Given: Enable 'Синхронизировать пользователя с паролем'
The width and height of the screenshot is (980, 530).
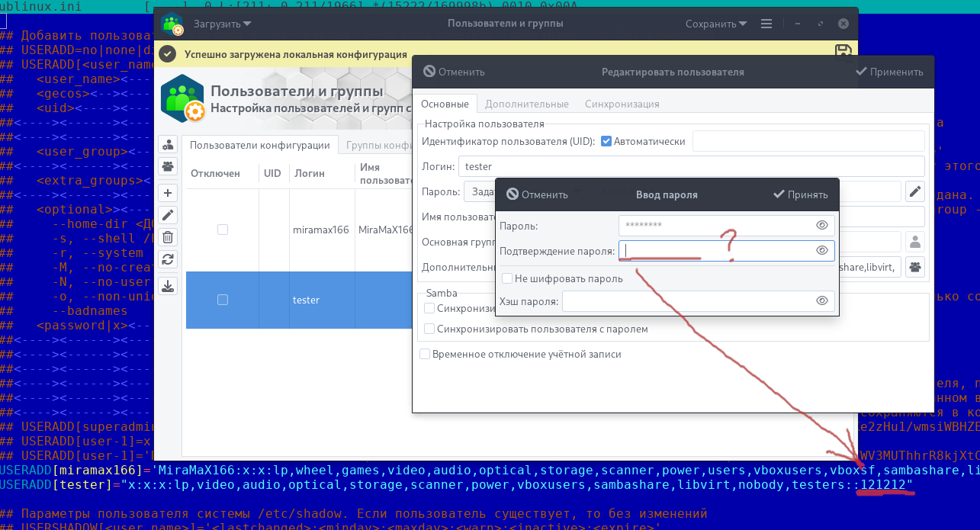Looking at the screenshot, I should coord(429,329).
